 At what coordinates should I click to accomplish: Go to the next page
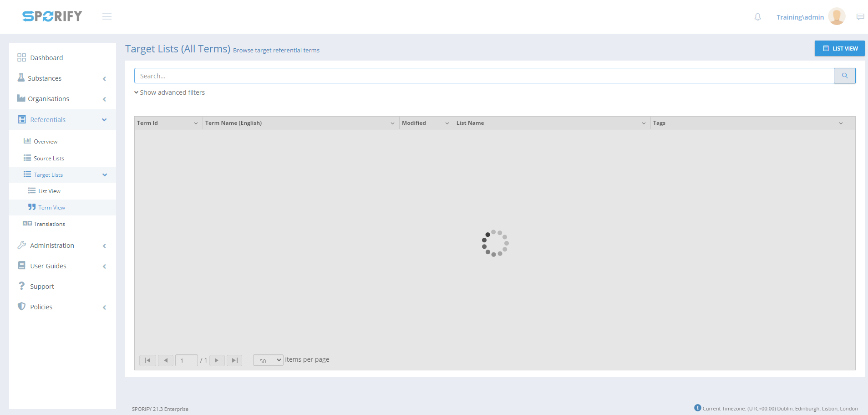click(x=217, y=360)
